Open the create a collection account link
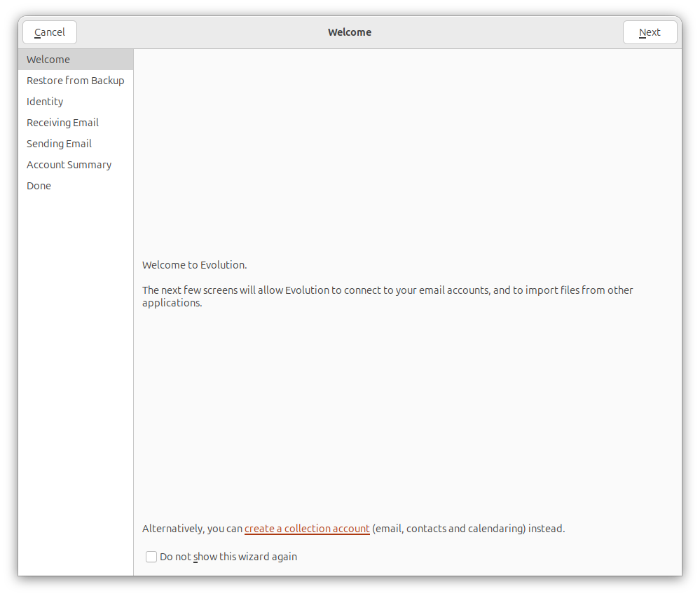This screenshot has width=700, height=596. coord(307,529)
